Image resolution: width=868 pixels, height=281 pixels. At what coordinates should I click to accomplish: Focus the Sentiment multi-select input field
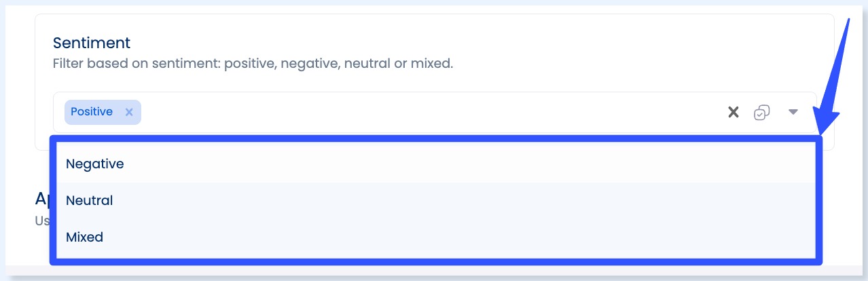(408, 112)
